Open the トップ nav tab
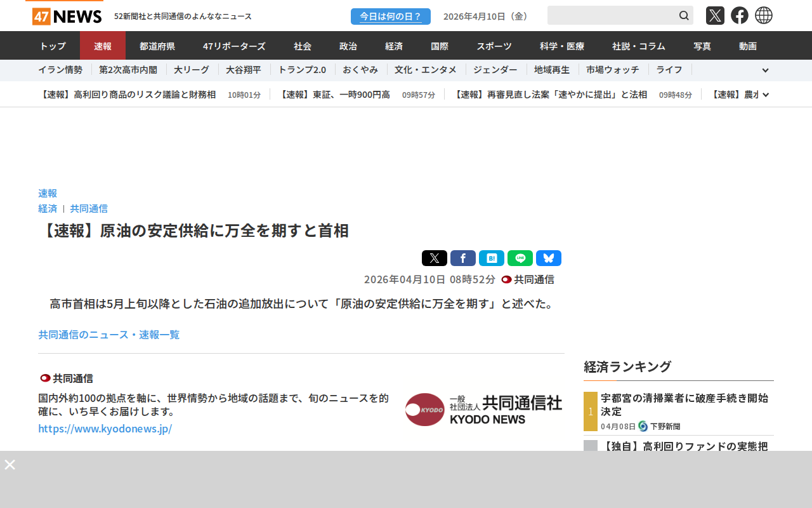 click(53, 46)
